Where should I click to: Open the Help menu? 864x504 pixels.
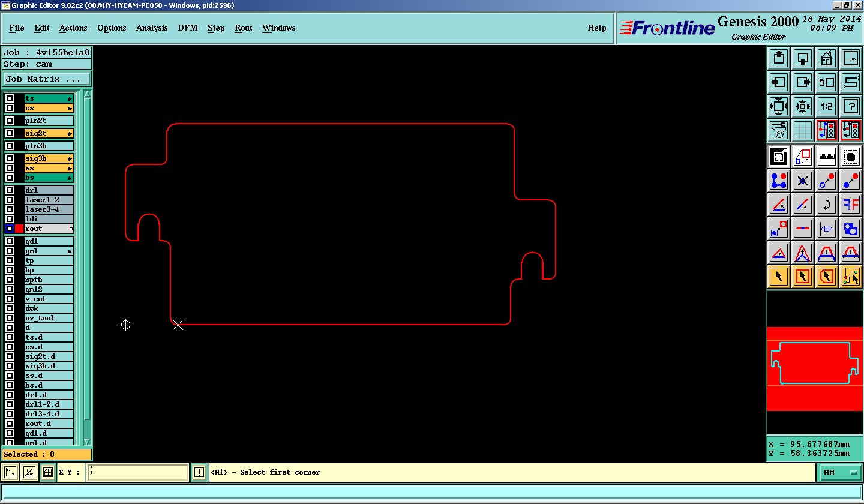click(x=596, y=28)
